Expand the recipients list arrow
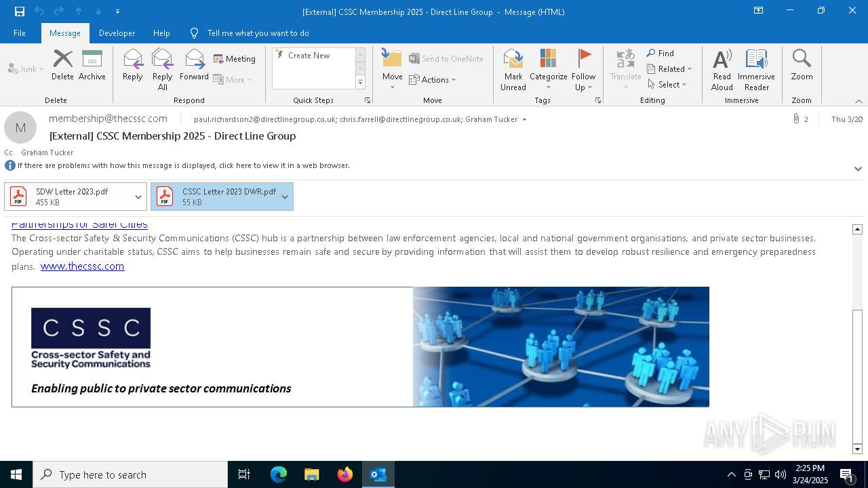868x488 pixels. tap(524, 119)
